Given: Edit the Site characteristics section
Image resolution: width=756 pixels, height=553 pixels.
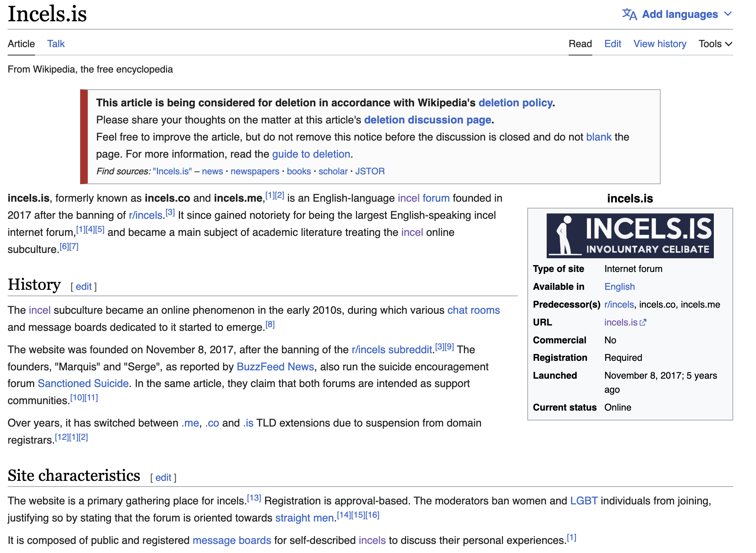Looking at the screenshot, I should (x=163, y=477).
